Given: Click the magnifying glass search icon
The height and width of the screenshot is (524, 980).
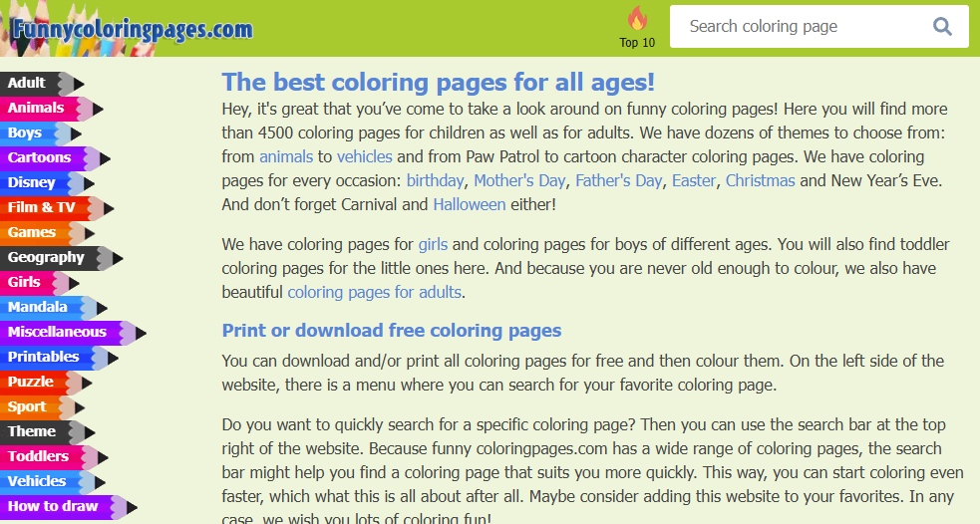Looking at the screenshot, I should pos(942,26).
